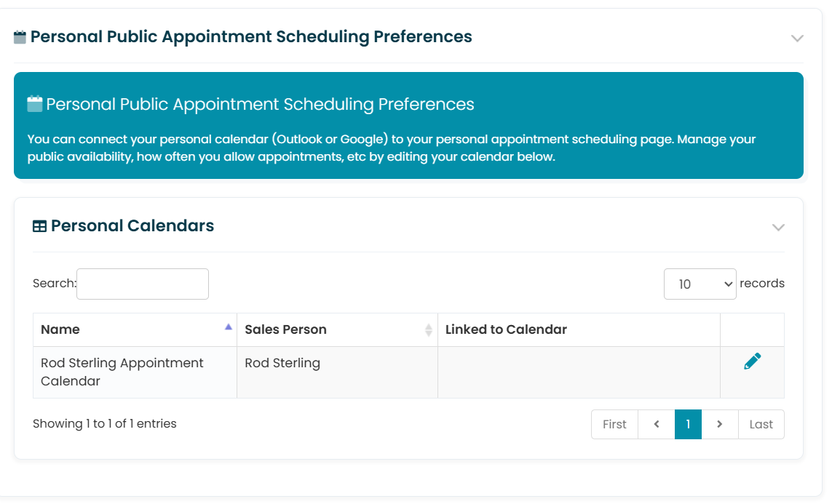Go to next page with right arrow

[719, 424]
